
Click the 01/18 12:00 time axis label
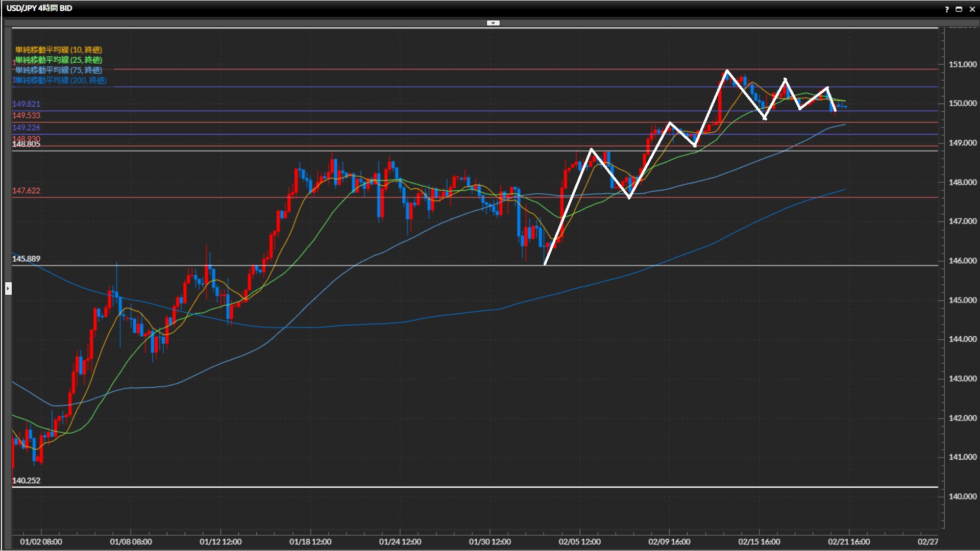pos(310,541)
